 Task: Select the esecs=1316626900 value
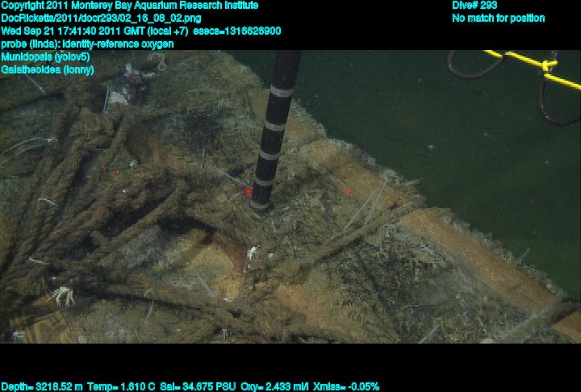point(236,31)
